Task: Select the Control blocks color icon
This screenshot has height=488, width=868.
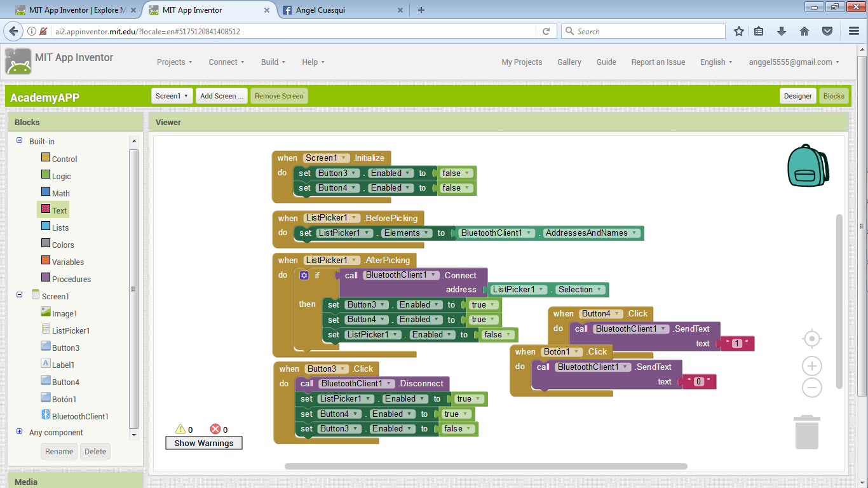Action: click(46, 157)
